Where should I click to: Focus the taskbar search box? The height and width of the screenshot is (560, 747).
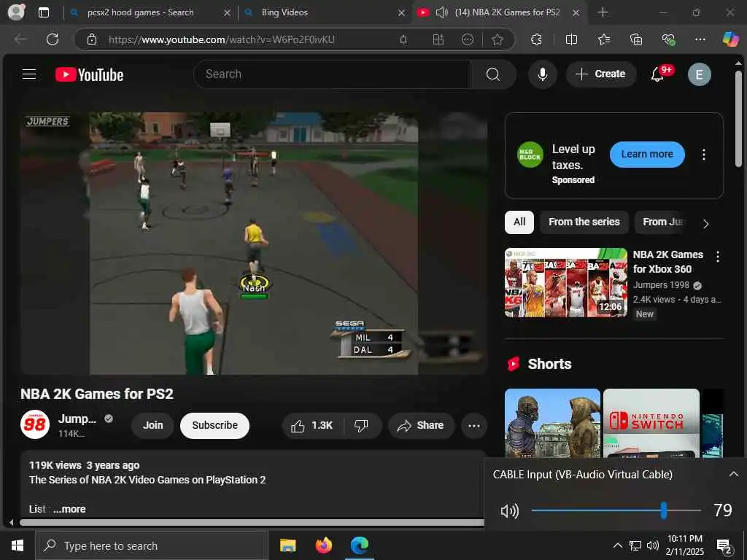tap(151, 545)
